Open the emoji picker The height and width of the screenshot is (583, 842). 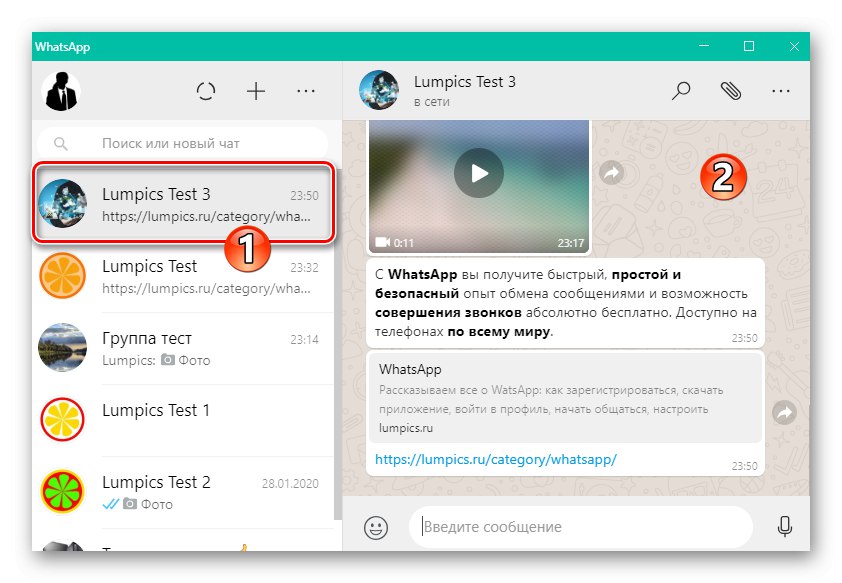[376, 527]
